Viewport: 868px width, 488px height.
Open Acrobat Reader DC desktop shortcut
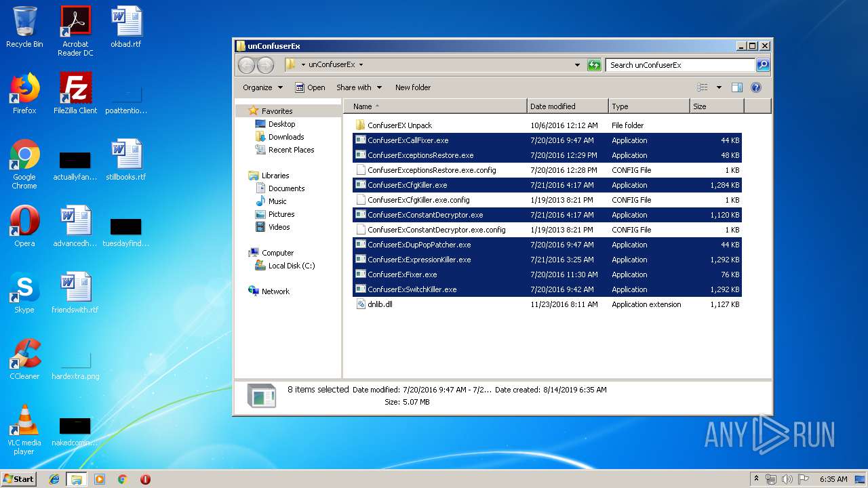click(75, 31)
